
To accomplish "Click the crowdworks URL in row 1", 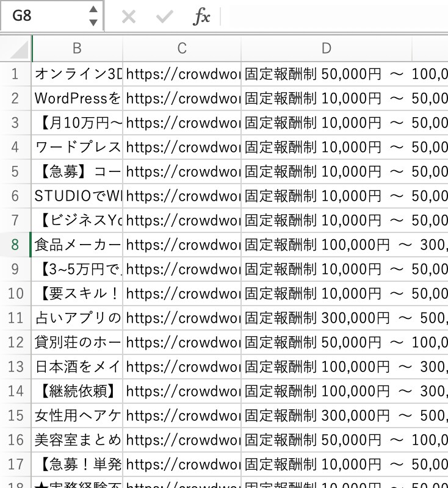I will (x=182, y=74).
